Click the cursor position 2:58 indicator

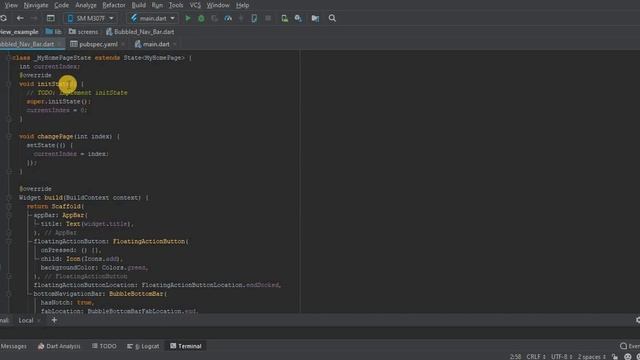(515, 357)
